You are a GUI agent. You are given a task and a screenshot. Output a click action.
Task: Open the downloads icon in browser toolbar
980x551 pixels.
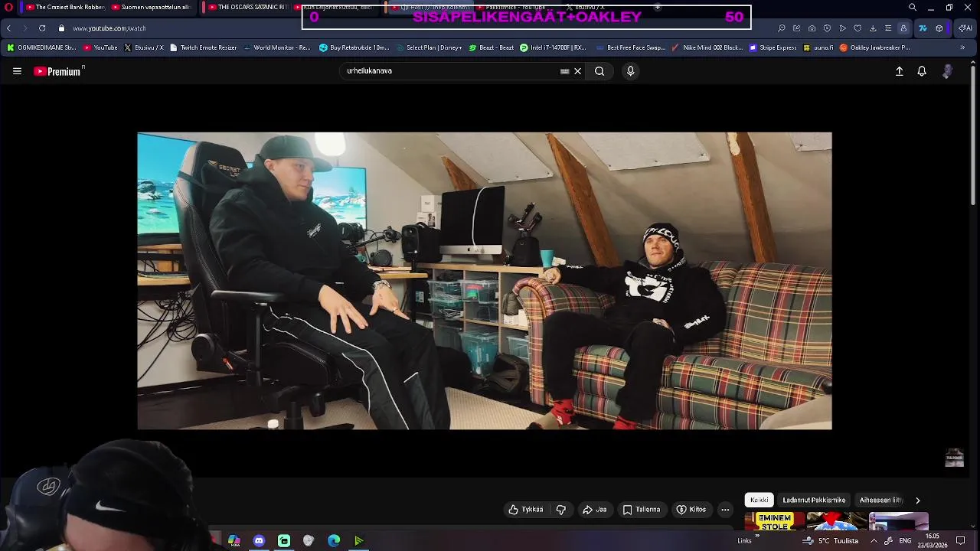click(x=873, y=28)
